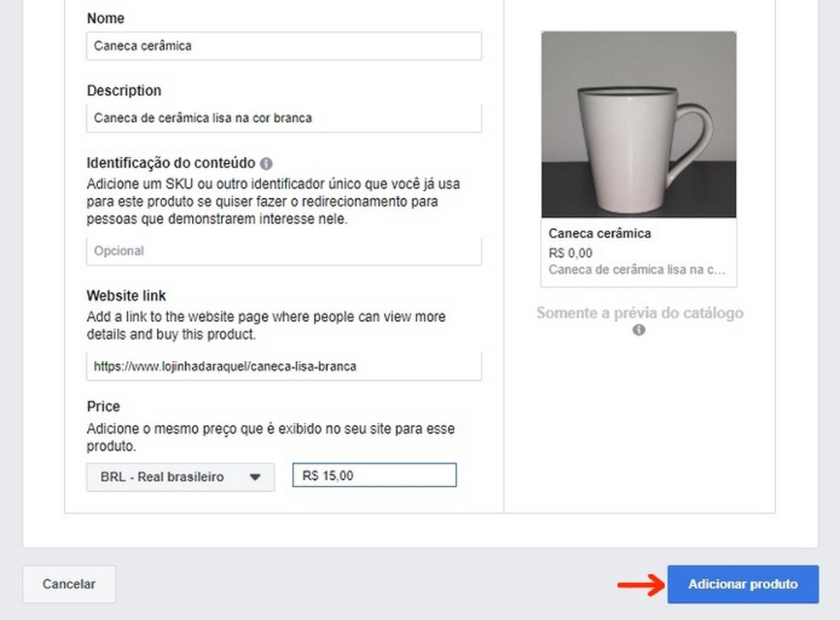This screenshot has height=620, width=840.
Task: Select the Opcional content ID field
Action: 283,251
